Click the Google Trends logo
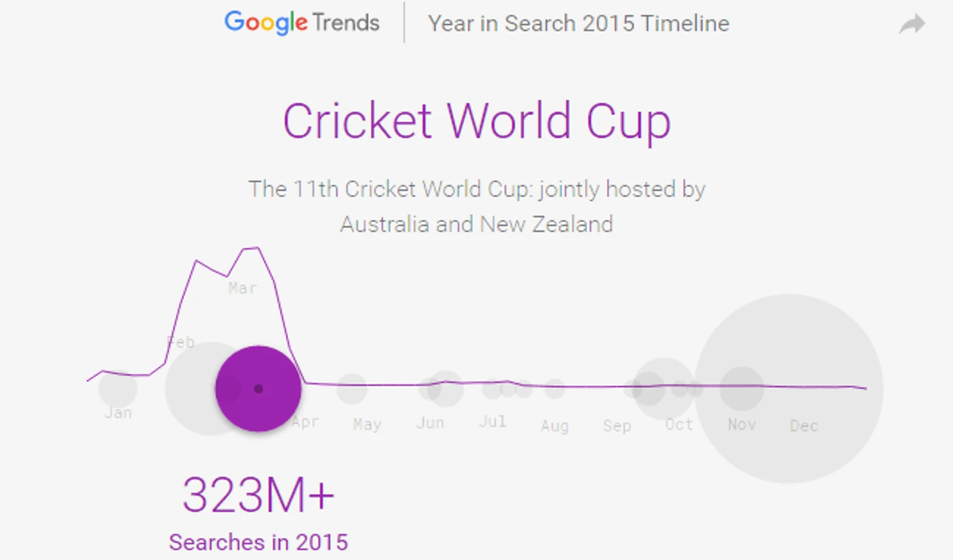The height and width of the screenshot is (560, 953). 302,23
